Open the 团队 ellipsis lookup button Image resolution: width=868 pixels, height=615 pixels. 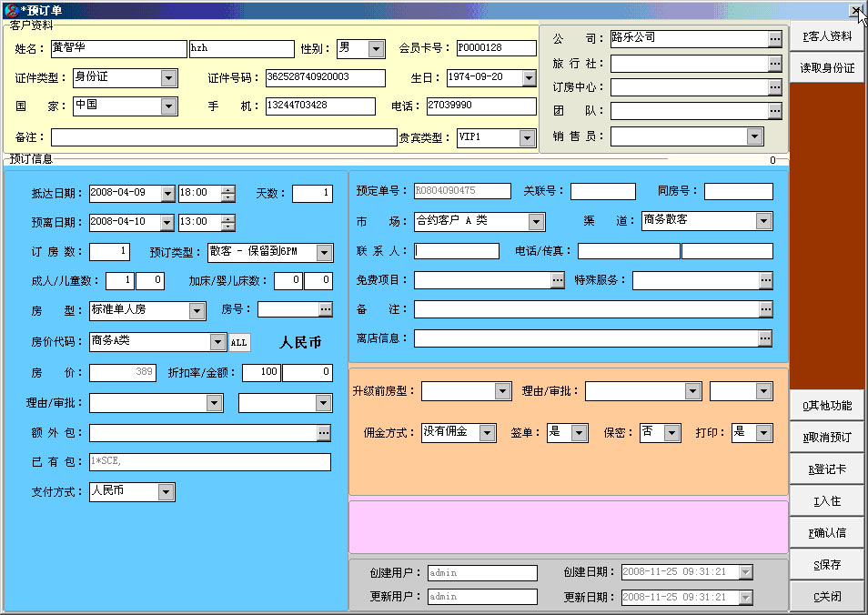[774, 111]
